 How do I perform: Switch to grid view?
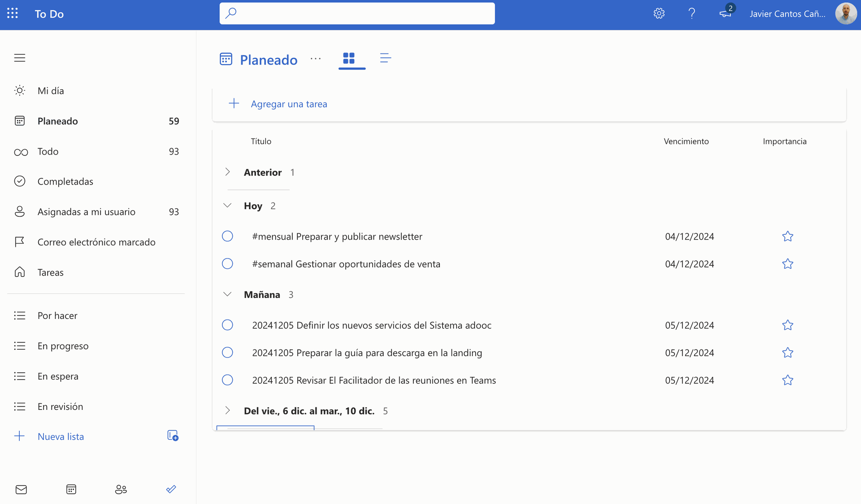click(349, 58)
